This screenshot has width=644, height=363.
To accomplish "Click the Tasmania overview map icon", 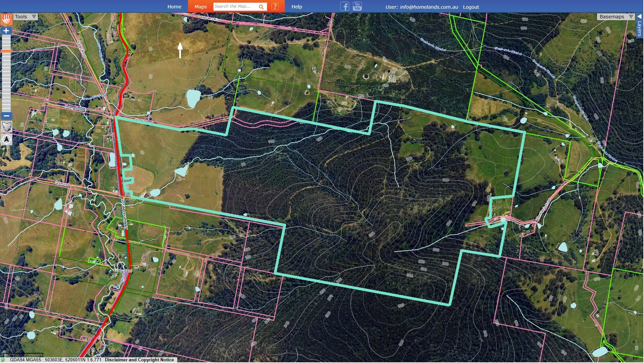I will [6, 127].
